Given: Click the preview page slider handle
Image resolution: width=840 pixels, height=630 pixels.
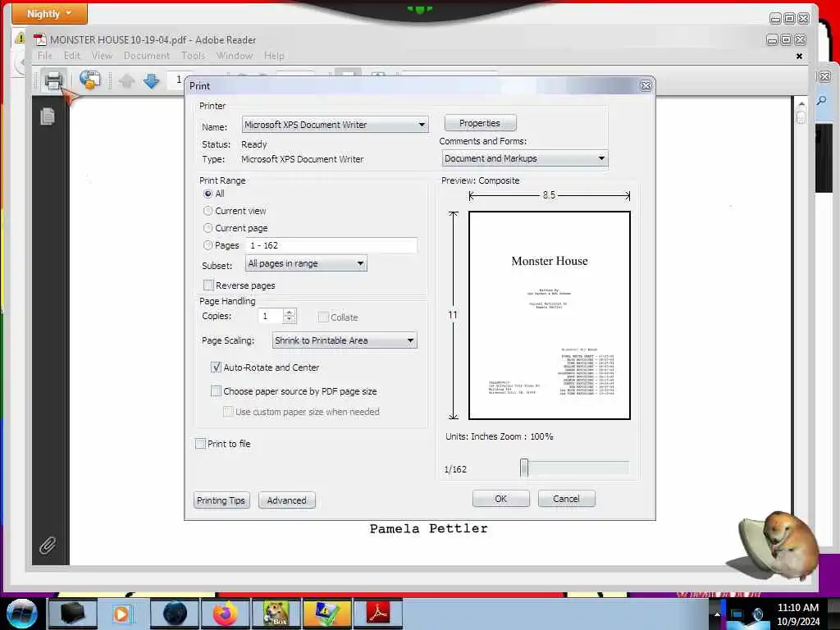Looking at the screenshot, I should [x=524, y=468].
